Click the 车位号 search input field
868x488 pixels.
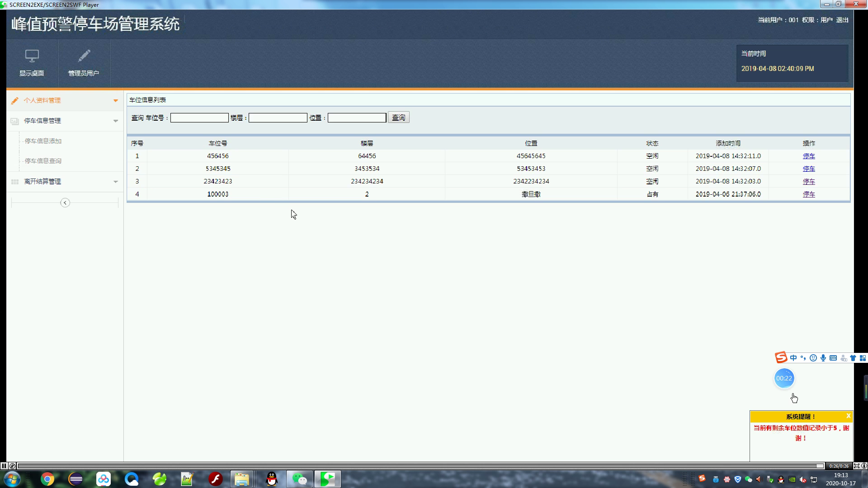pyautogui.click(x=199, y=118)
